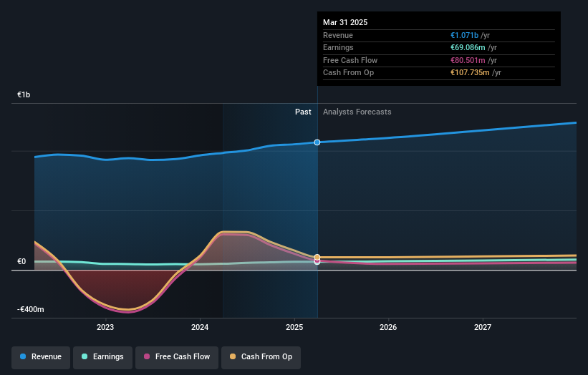Select the Cash From Op data point marker
588x375 pixels.
pyautogui.click(x=317, y=257)
